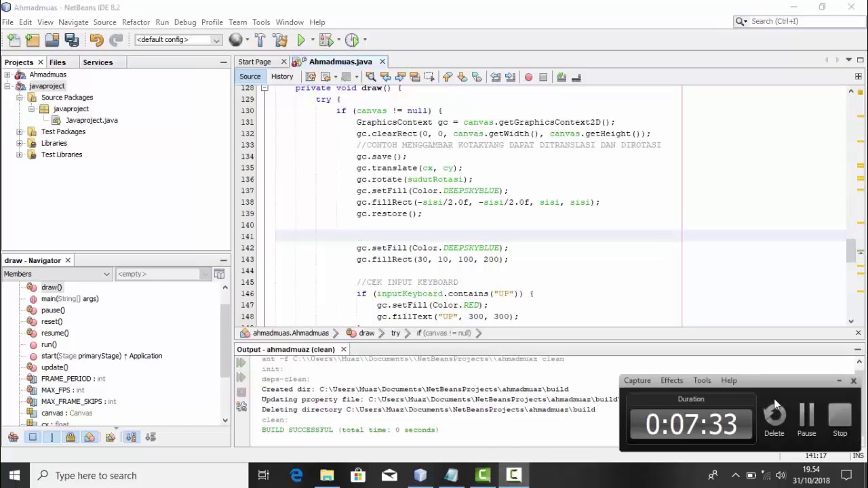The image size is (868, 488).
Task: Open the empty filter combo in Navigator
Action: (163, 274)
